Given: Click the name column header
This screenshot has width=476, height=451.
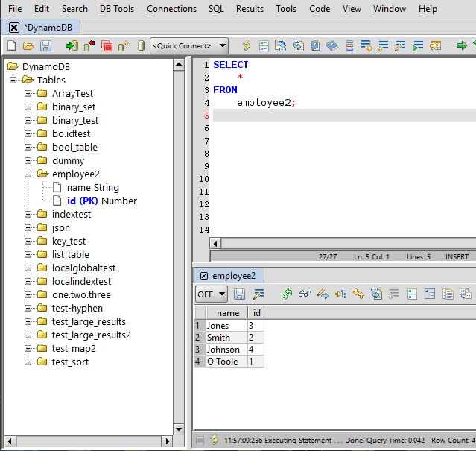Looking at the screenshot, I should click(x=227, y=313).
